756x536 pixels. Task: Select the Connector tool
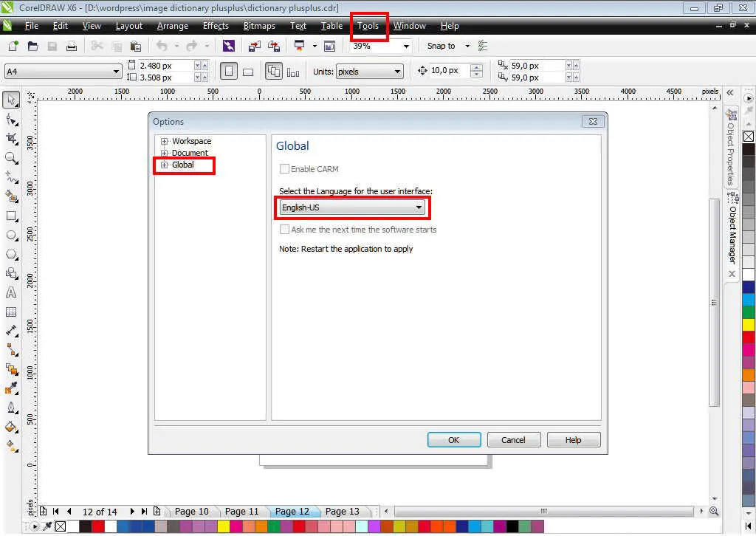click(11, 350)
